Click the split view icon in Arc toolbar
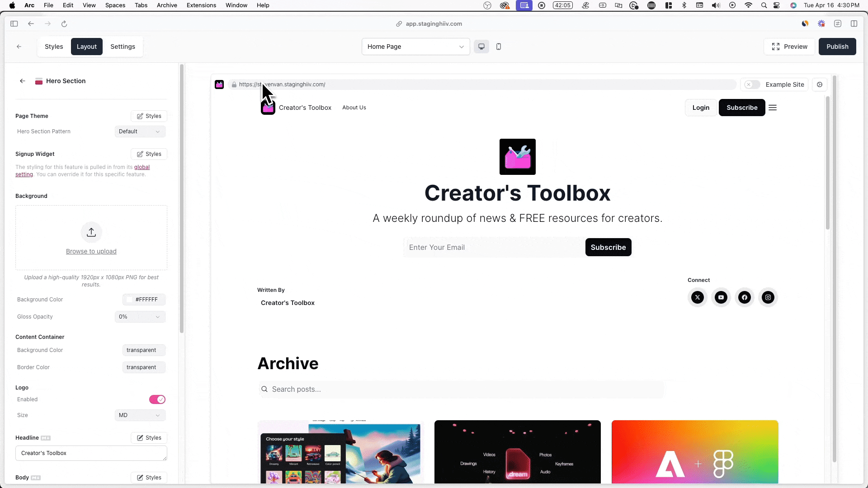Image resolution: width=868 pixels, height=488 pixels. [x=854, y=24]
